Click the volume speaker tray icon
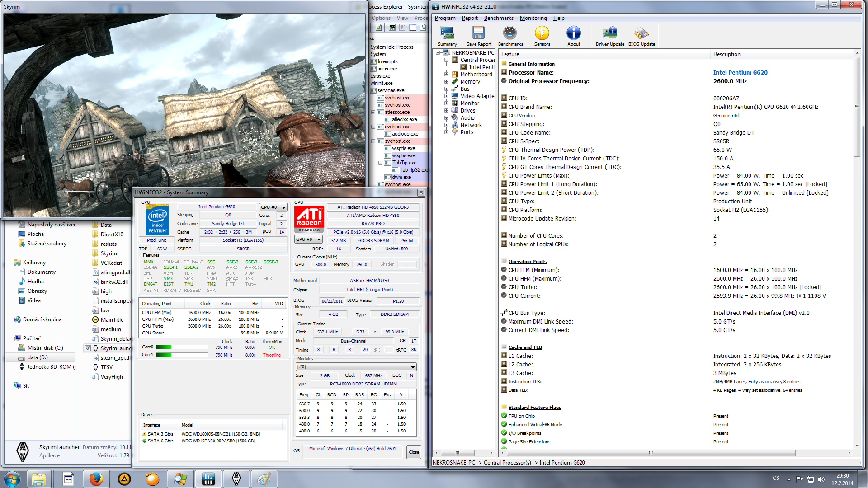Image resolution: width=868 pixels, height=488 pixels. click(x=821, y=479)
